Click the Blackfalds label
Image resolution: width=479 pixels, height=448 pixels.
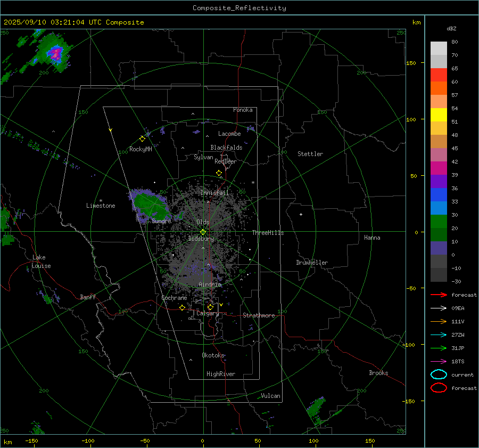(x=226, y=148)
